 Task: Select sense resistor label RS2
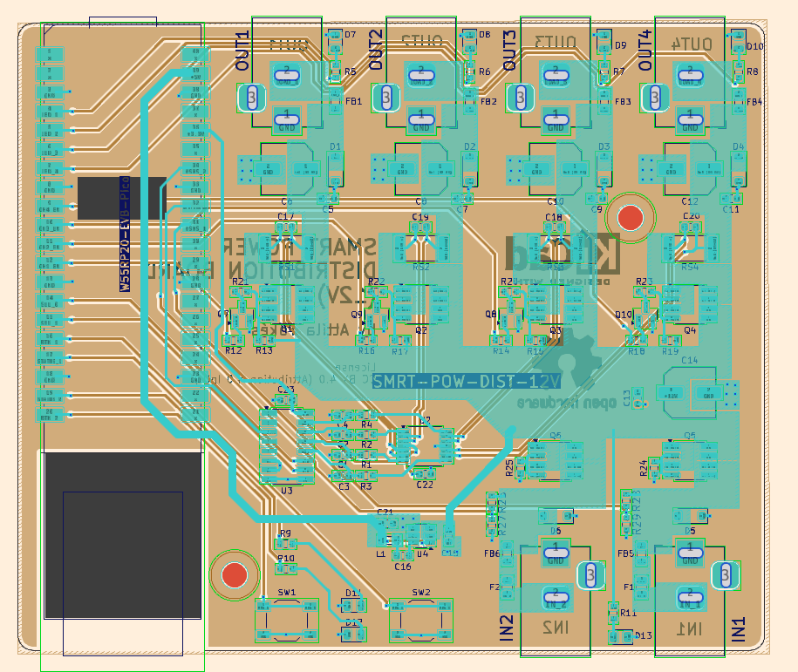click(421, 267)
